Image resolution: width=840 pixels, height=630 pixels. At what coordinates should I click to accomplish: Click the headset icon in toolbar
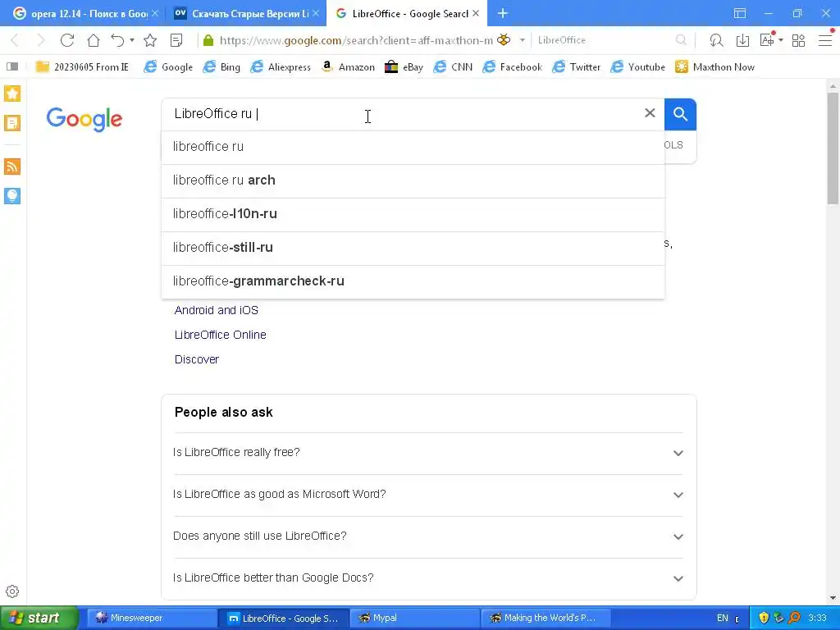click(716, 40)
